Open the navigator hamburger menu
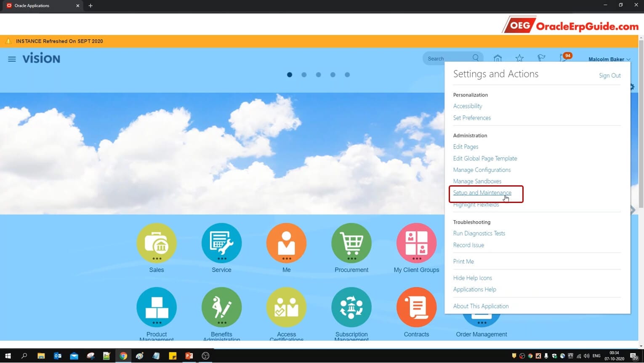This screenshot has width=644, height=363. click(12, 59)
